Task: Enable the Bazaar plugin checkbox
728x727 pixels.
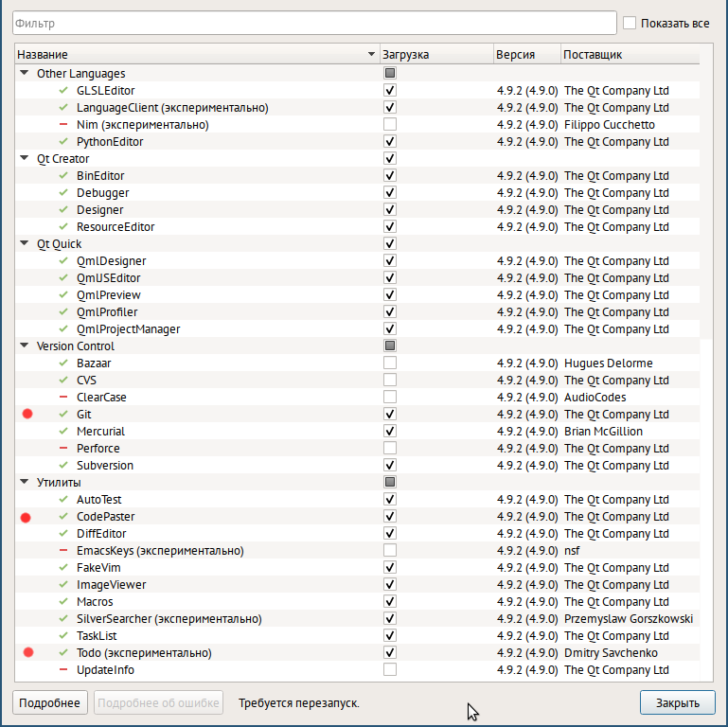Action: [390, 363]
